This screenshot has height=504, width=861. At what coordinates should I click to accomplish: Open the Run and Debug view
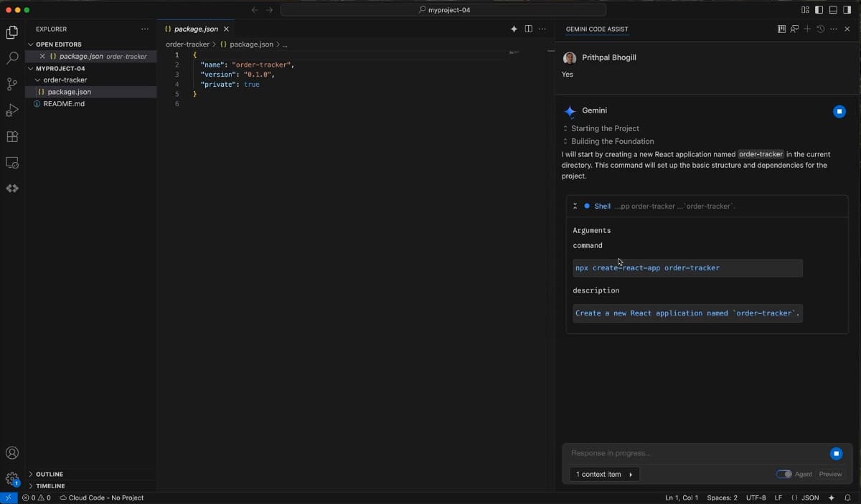(x=12, y=110)
